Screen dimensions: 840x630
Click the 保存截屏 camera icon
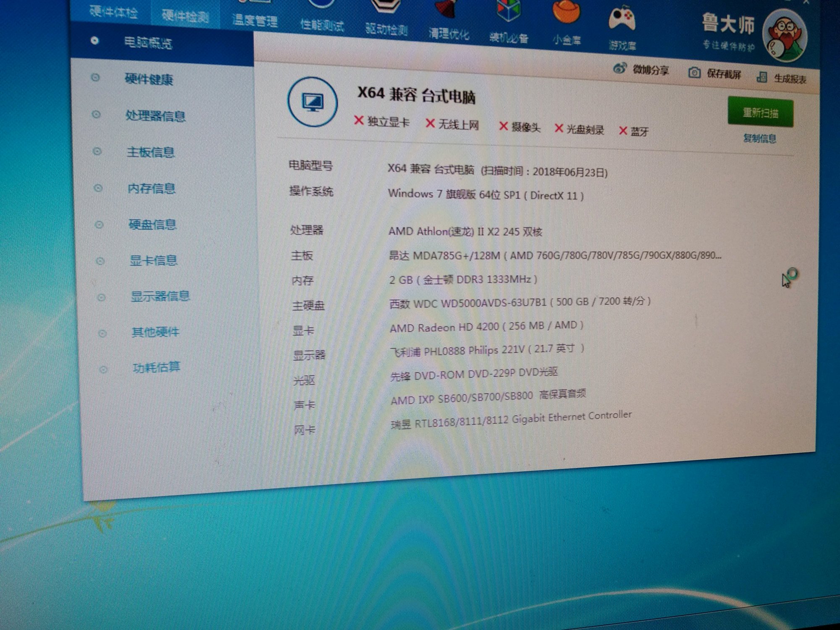[x=694, y=73]
